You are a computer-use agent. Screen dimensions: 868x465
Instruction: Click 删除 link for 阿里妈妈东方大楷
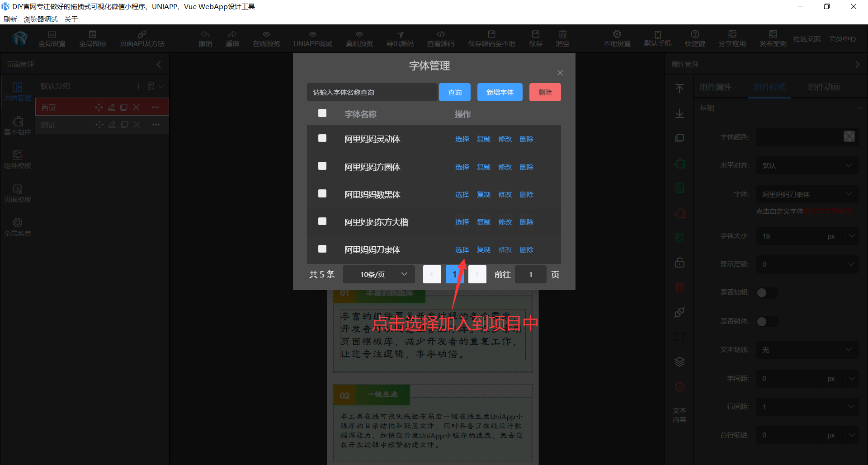pyautogui.click(x=527, y=222)
